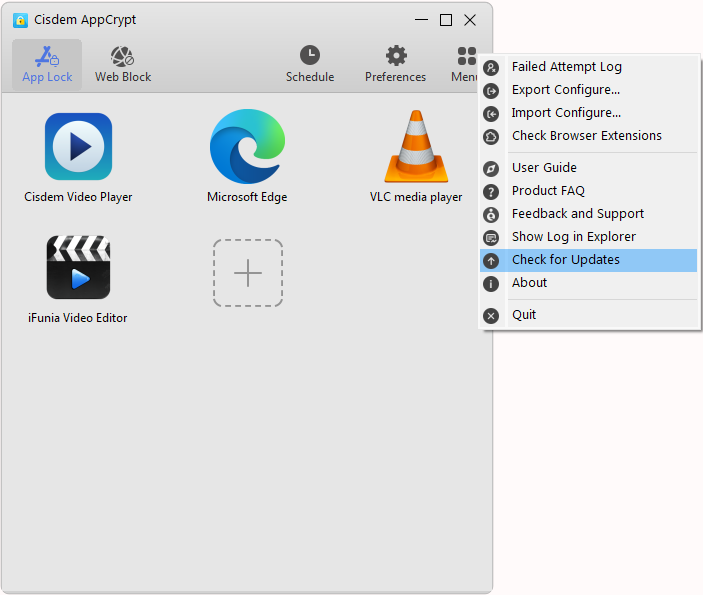Switch to the Web Block tab
703x595 pixels.
pos(123,65)
